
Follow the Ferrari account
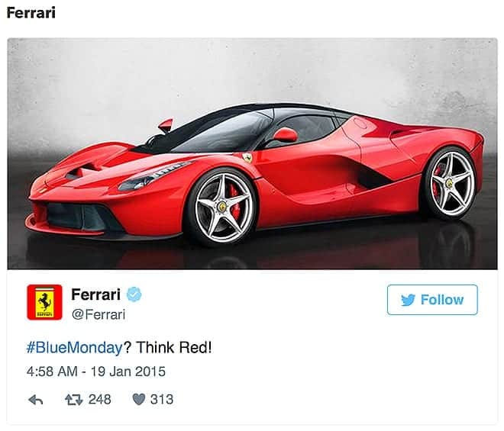[x=432, y=300]
